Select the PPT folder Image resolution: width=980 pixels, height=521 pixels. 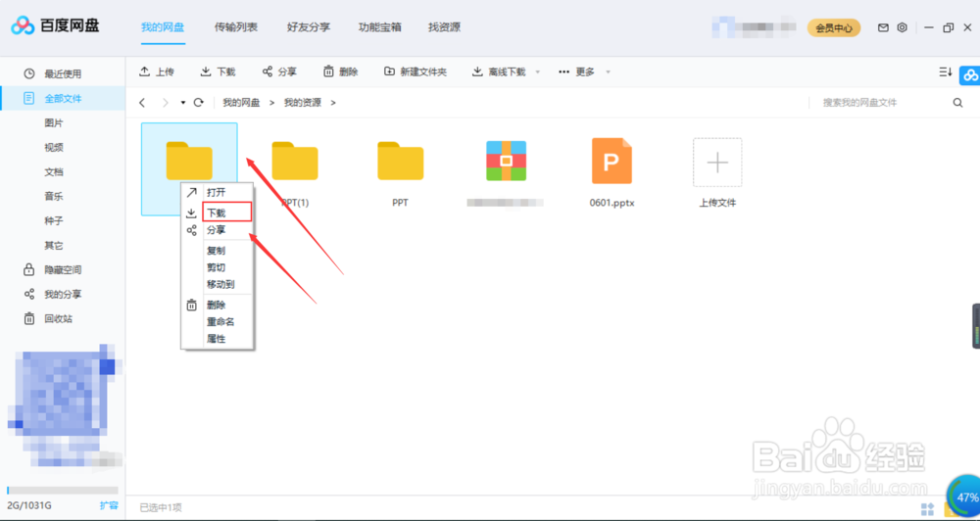pos(401,162)
